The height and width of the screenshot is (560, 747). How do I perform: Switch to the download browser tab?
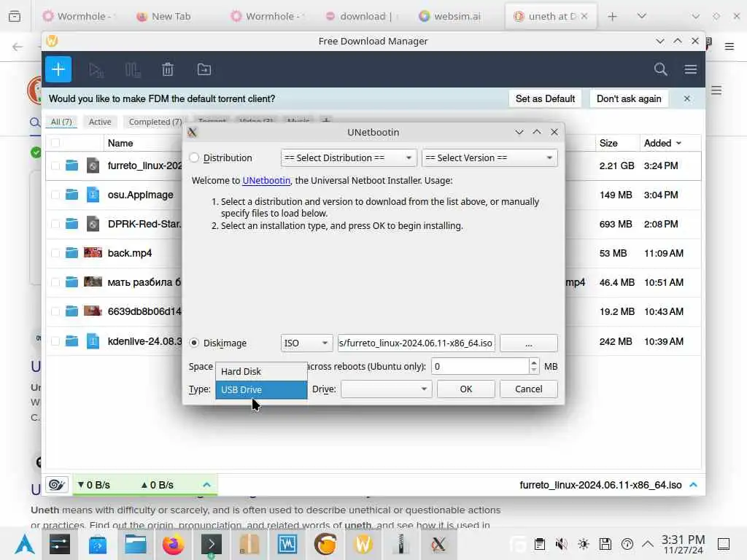click(x=359, y=16)
